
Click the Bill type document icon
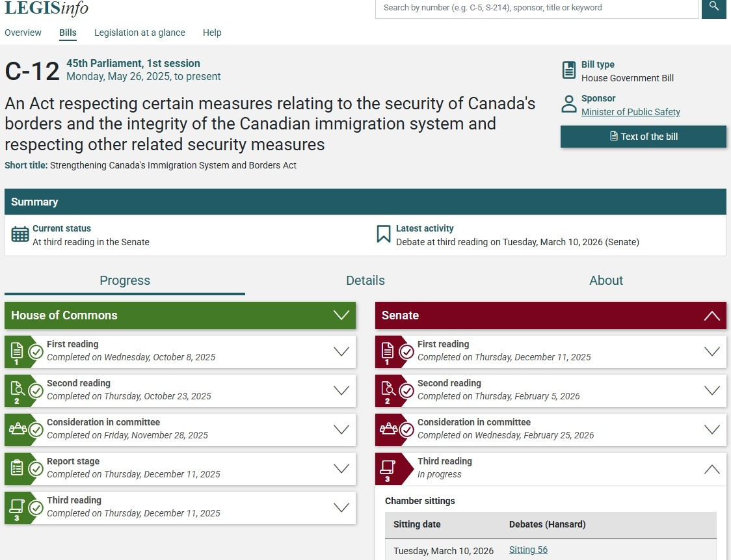pyautogui.click(x=569, y=70)
